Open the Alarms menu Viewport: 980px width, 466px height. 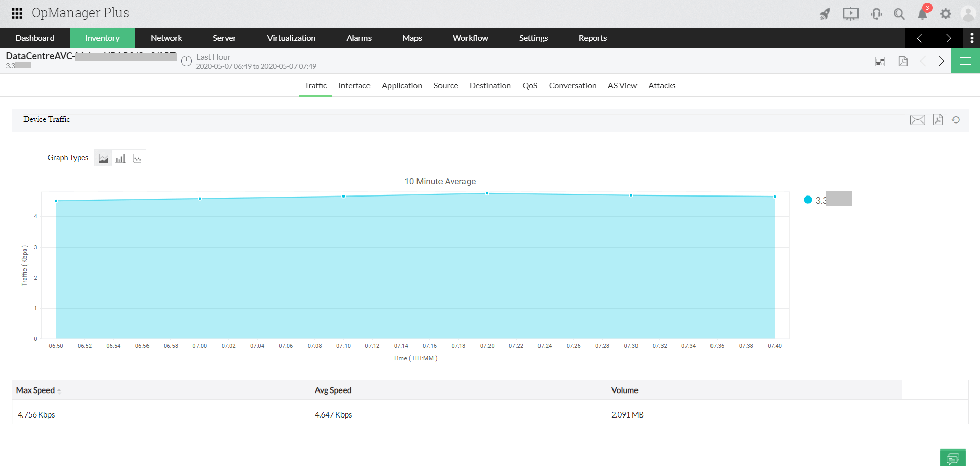[359, 38]
